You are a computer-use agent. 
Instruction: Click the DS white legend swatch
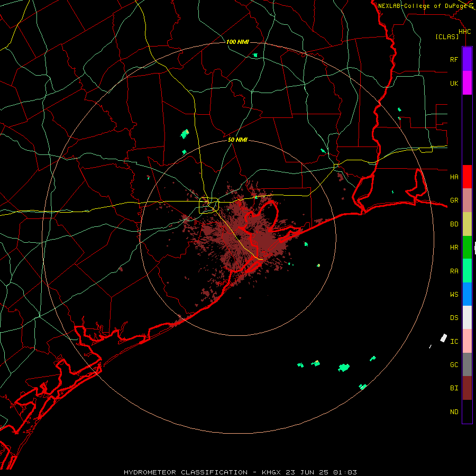(467, 317)
